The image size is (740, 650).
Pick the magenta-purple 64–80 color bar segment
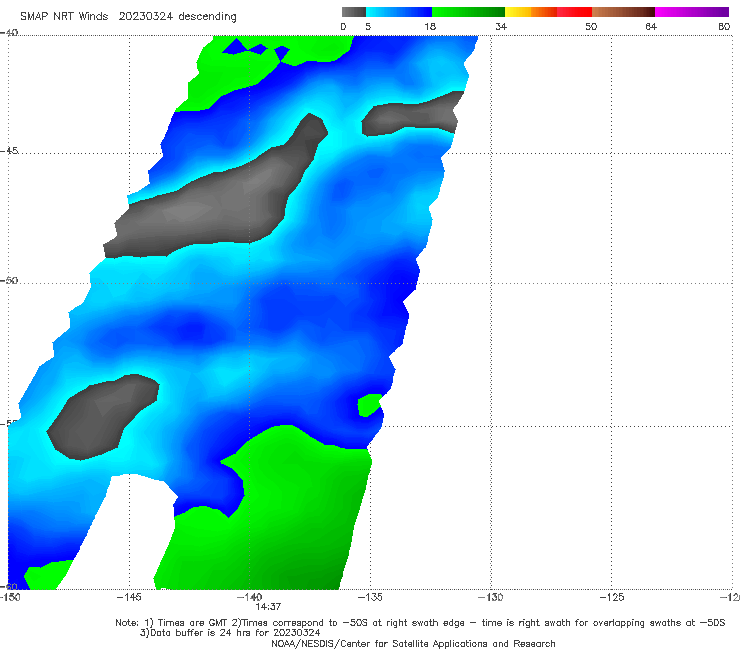coord(692,12)
